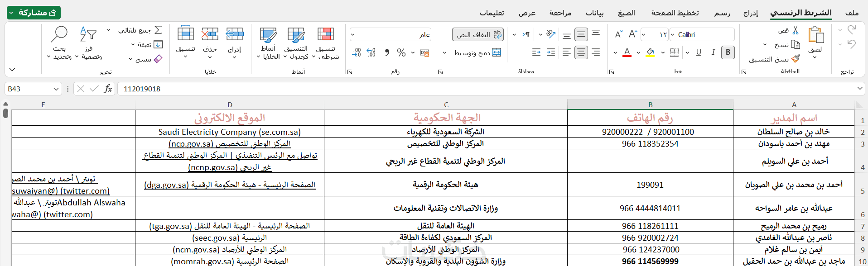This screenshot has width=868, height=266.
Task: Toggle Underline formatting (U)
Action: (699, 52)
